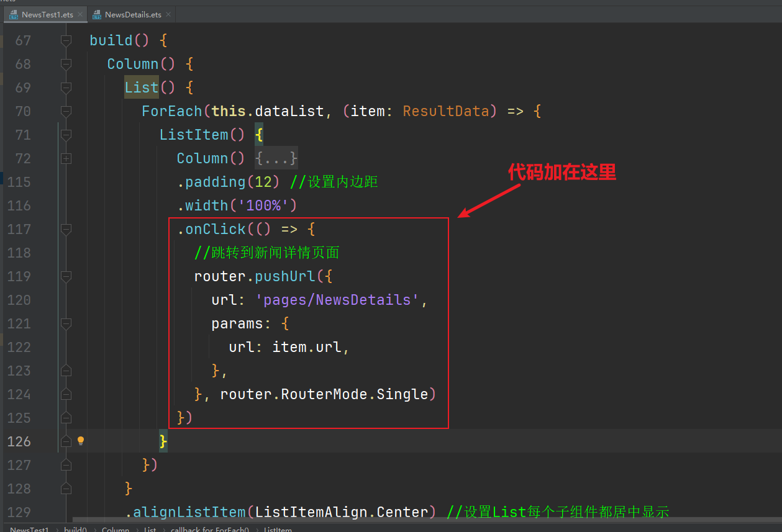
Task: Collapse the ListItem() block at line 71
Action: [x=66, y=135]
